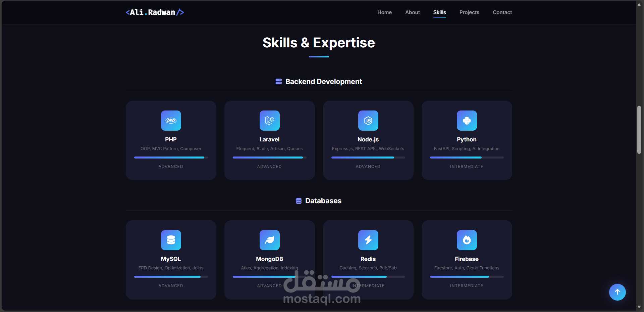This screenshot has width=644, height=312.
Task: Click the INTERMEDIATE label under Firebase
Action: 467,286
